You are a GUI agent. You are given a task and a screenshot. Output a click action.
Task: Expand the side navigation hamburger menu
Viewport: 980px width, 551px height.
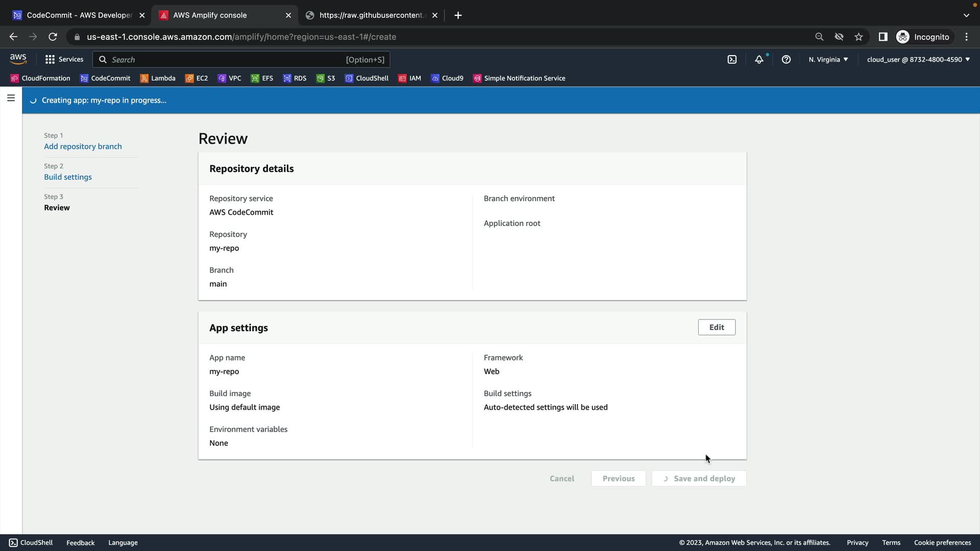coord(11,98)
